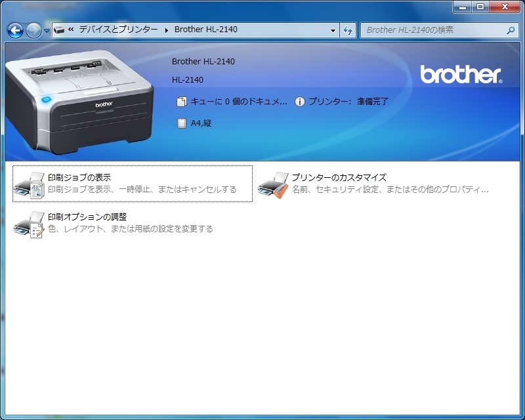This screenshot has height=420, width=525.
Task: Select Brother HL-2140 breadcrumb in address bar
Action: click(x=206, y=30)
